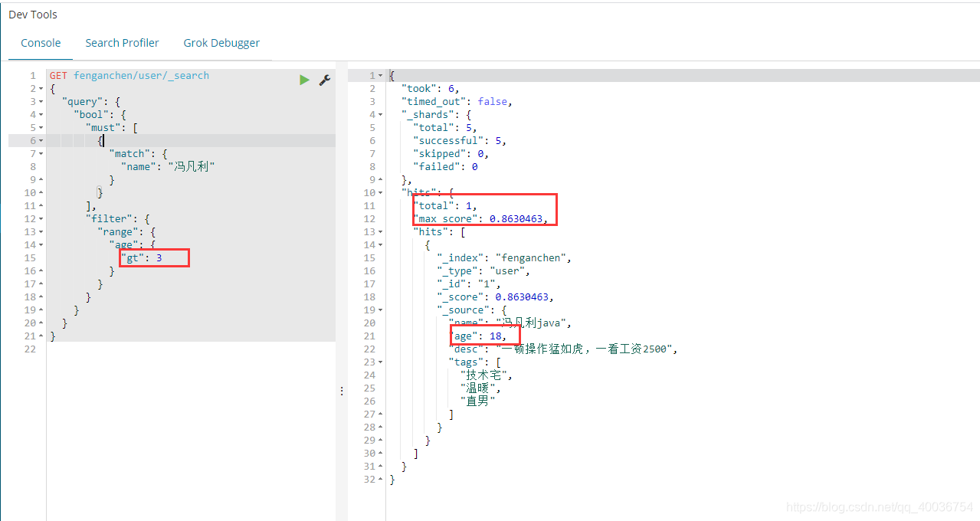
Task: Click the "timed_out": false line
Action: pos(457,102)
